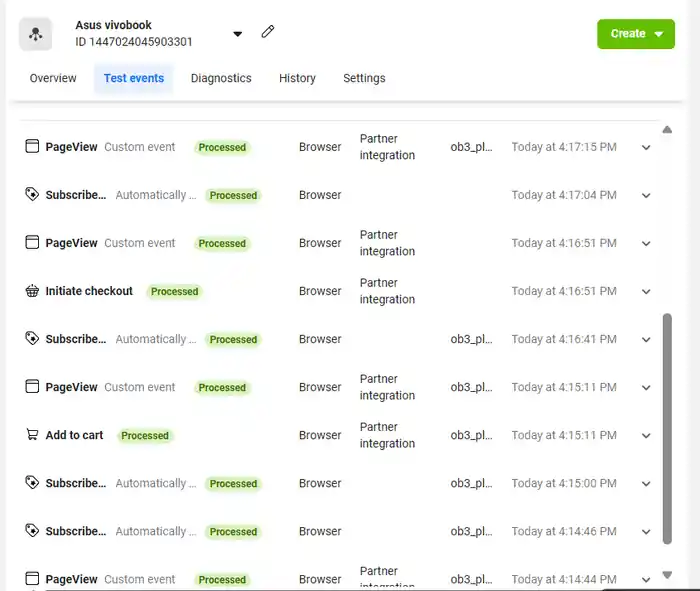Expand the PageView event at 4:16:51 PM
The height and width of the screenshot is (591, 700).
click(x=646, y=243)
